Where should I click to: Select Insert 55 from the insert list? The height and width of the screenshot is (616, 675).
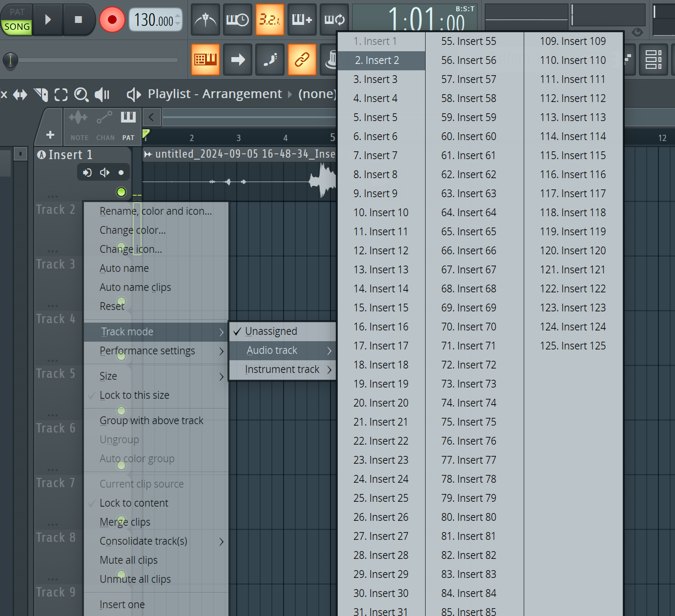coord(468,41)
